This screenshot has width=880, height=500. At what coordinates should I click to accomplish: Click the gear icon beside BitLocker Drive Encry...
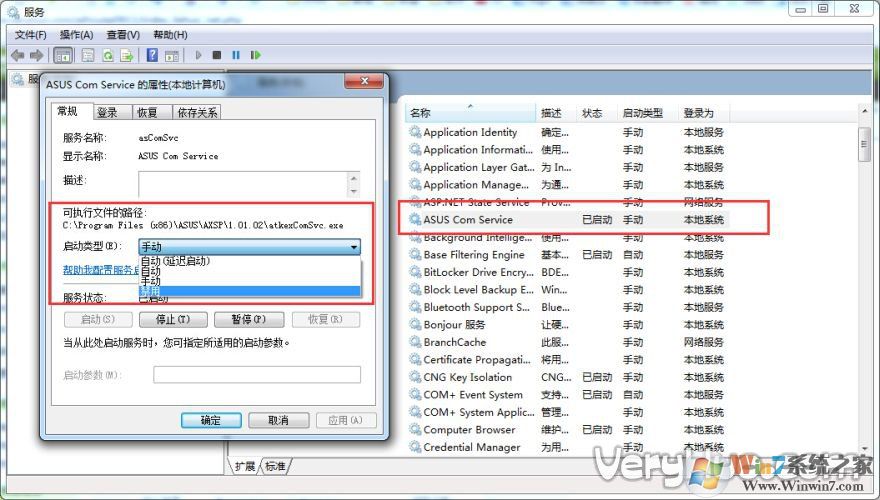(415, 272)
